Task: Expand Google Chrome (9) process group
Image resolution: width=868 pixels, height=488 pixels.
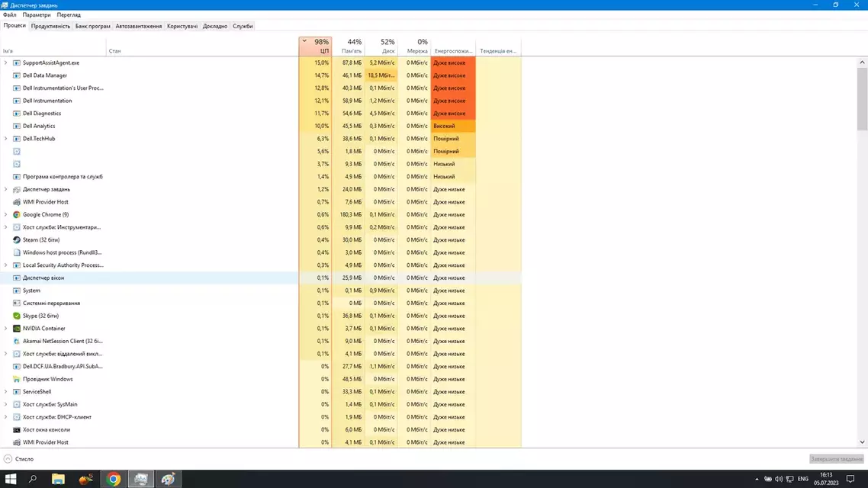Action: point(6,215)
